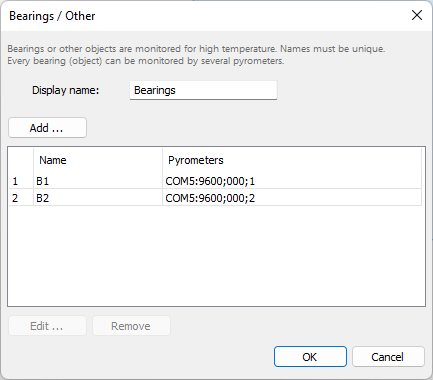
Task: Select row number 1 cell
Action: click(x=21, y=181)
